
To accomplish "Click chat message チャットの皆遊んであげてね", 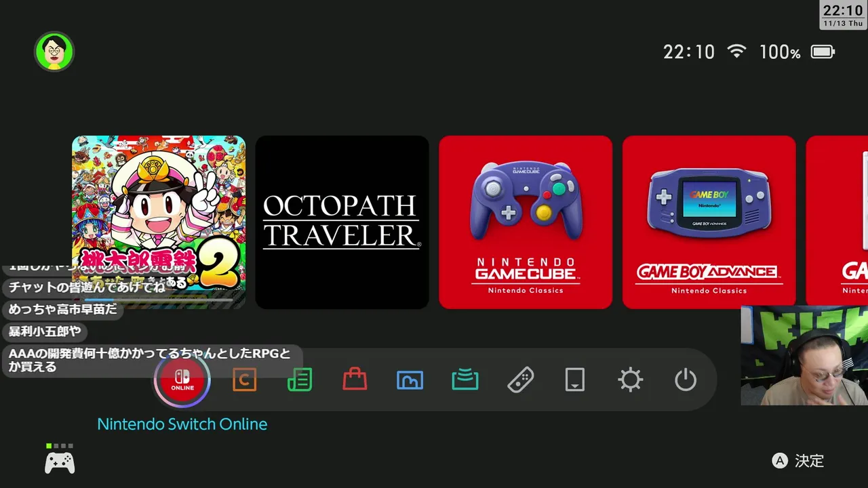I will pos(87,287).
